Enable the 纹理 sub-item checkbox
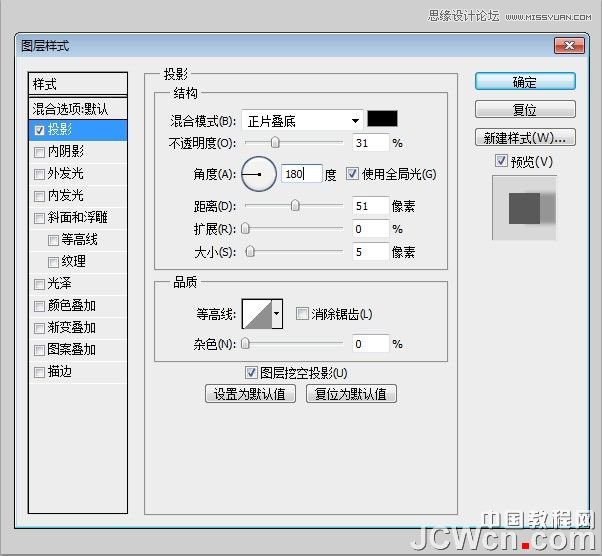 point(53,262)
